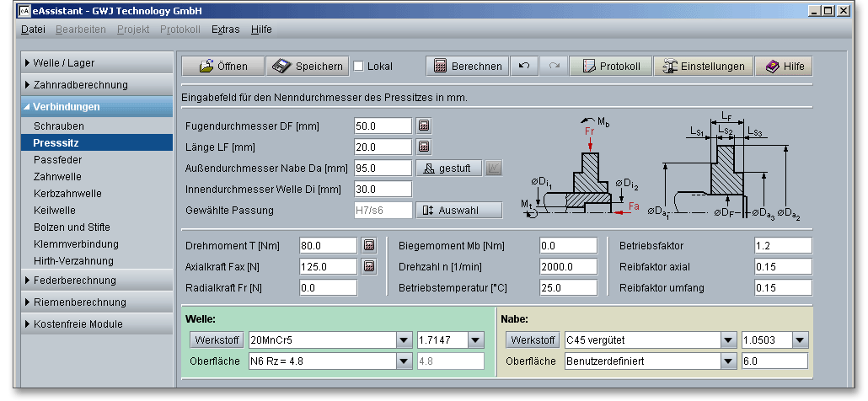Toggle the Lokal checkbox
Screen dimensions: 868x401
point(358,67)
